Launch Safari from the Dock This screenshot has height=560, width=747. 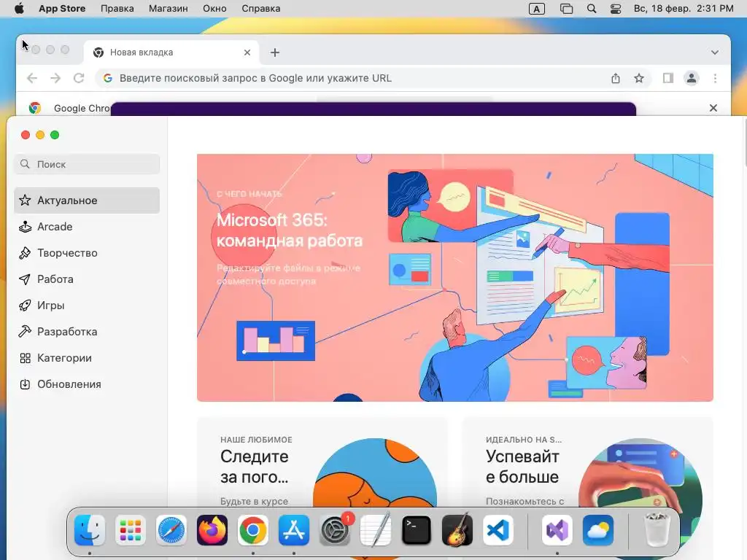click(x=171, y=530)
